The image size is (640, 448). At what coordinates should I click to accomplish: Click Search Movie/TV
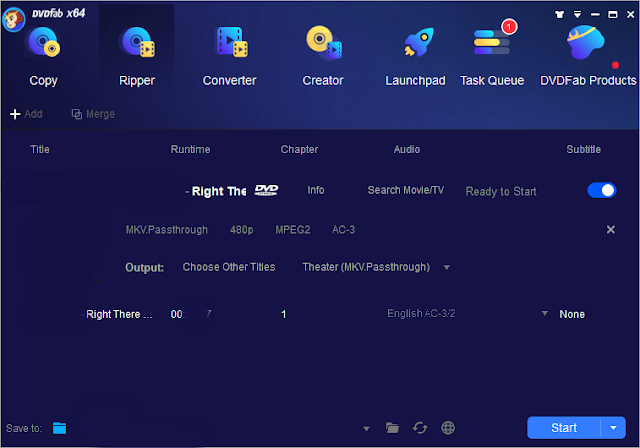coord(405,190)
